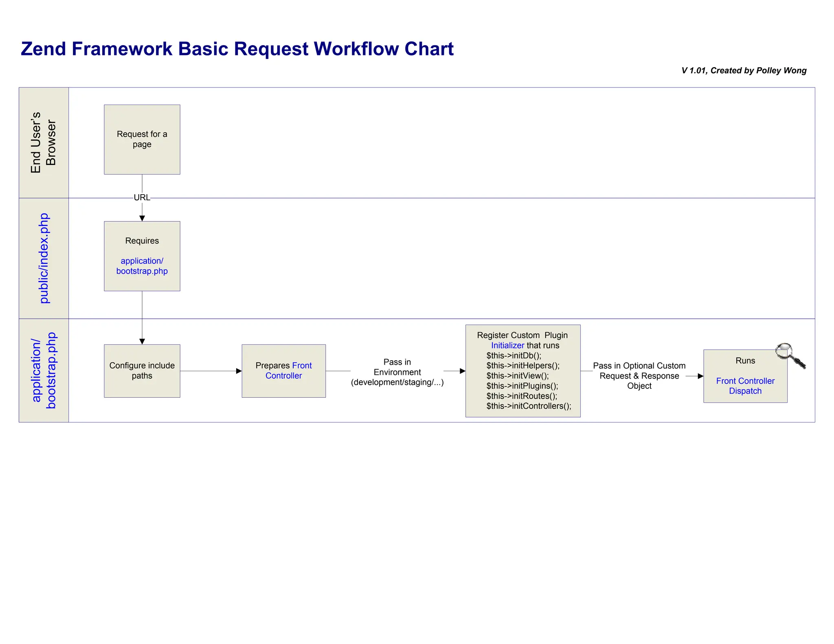Open the application/bootstrap.php link in Requires box
The height and width of the screenshot is (644, 834).
[142, 266]
